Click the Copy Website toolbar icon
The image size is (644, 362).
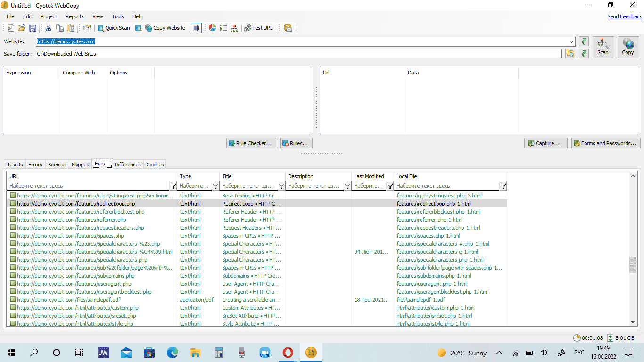165,28
